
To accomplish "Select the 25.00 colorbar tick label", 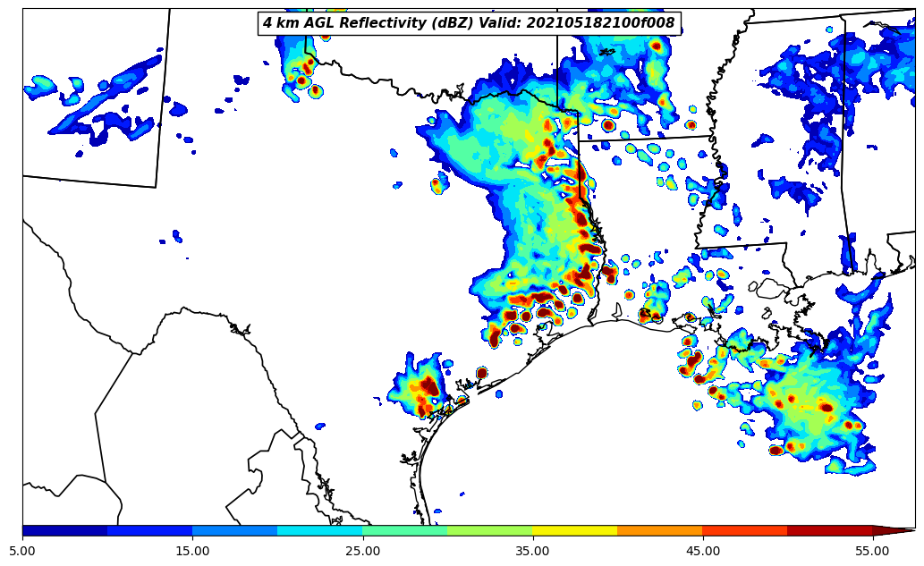I will click(362, 551).
